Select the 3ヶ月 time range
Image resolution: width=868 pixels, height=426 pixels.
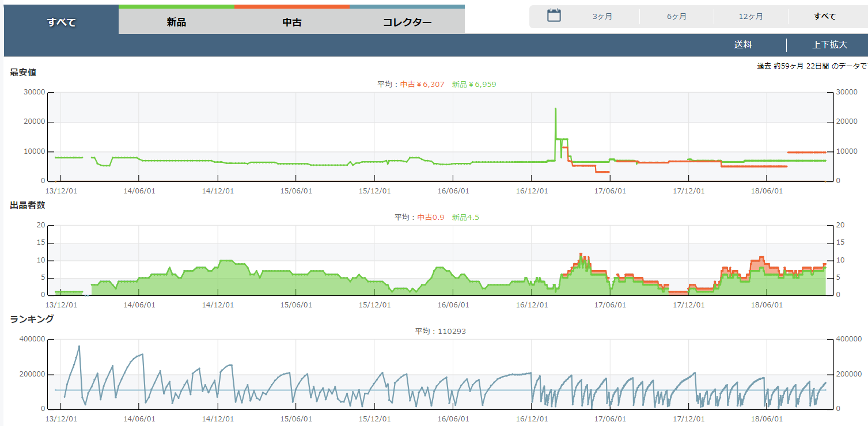tap(602, 17)
